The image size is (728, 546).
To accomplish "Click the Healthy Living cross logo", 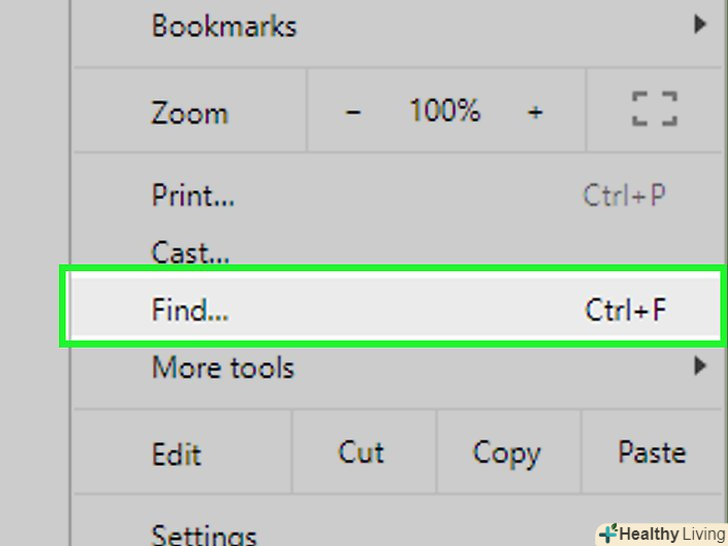I will (607, 533).
